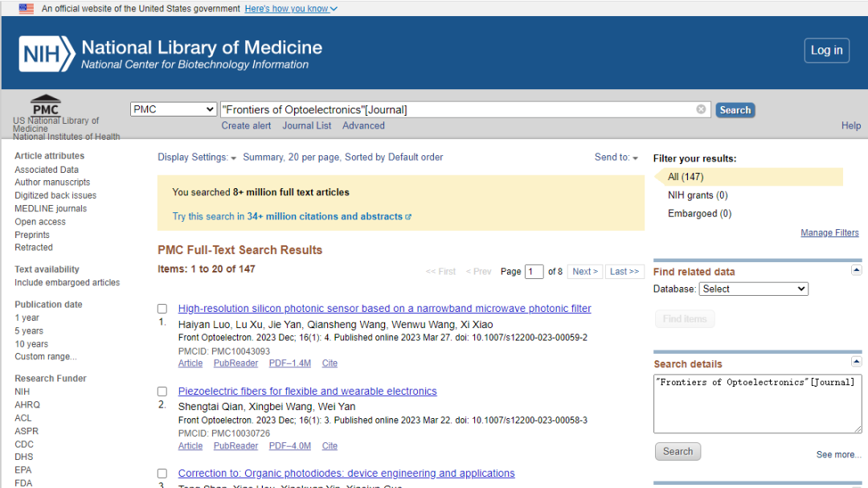Image resolution: width=868 pixels, height=488 pixels.
Task: Filter by MEDLINE journals
Action: 51,209
